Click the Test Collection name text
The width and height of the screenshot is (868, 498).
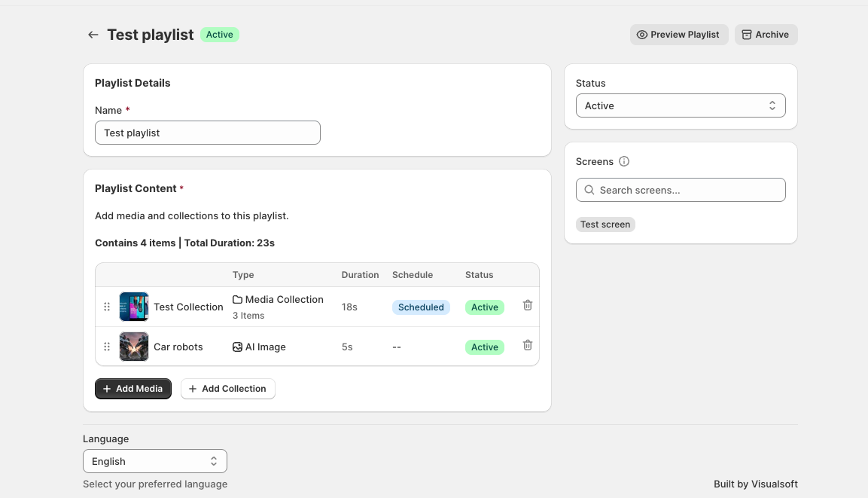[x=188, y=307]
